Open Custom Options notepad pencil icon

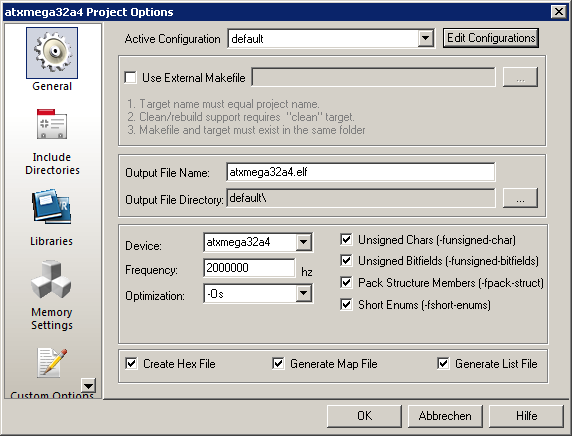point(52,362)
